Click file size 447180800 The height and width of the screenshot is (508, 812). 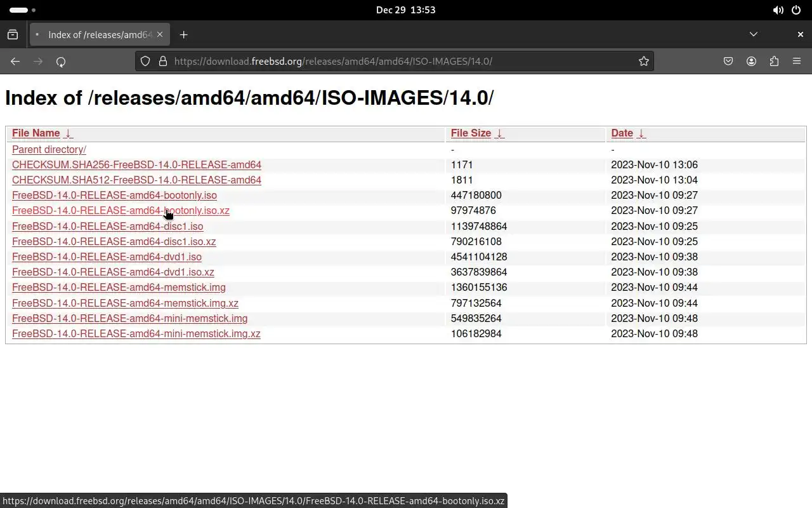point(476,196)
